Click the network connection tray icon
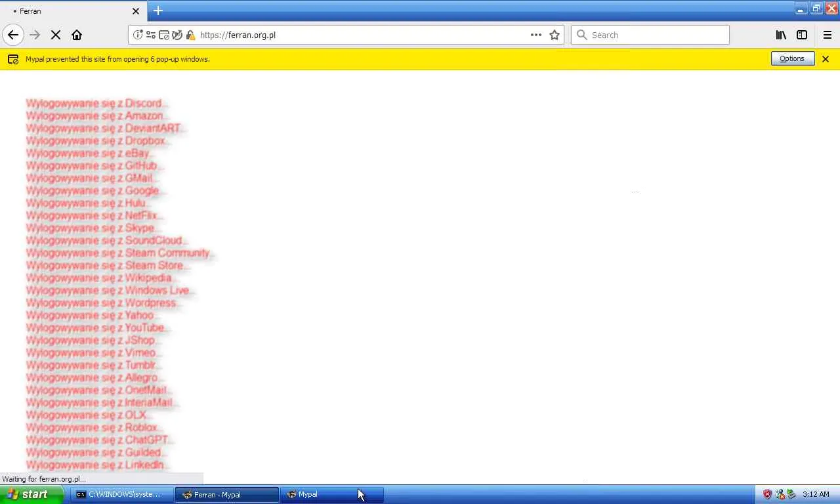This screenshot has width=840, height=504. pos(780,494)
